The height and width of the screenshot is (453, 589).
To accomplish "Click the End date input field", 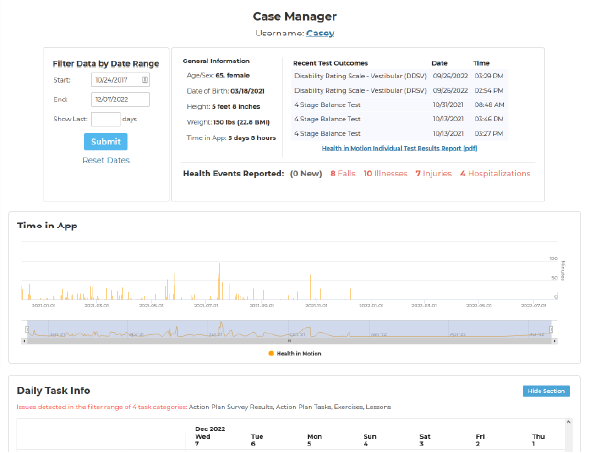I will (120, 99).
